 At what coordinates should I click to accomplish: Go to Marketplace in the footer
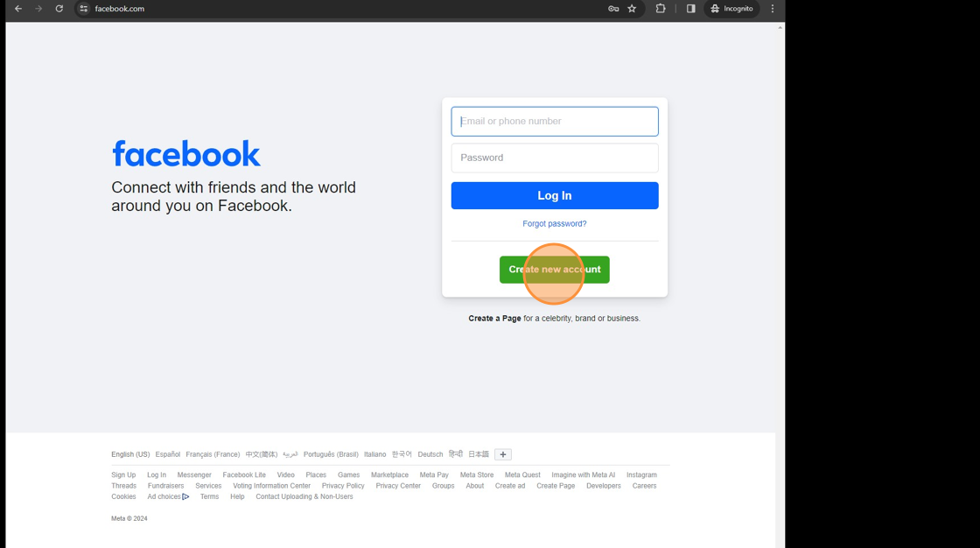coord(389,475)
